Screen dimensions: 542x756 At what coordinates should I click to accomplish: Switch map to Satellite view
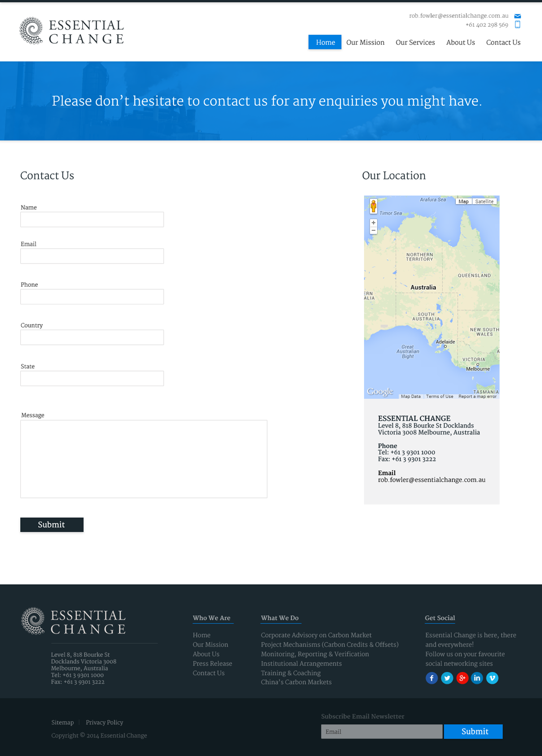coord(484,202)
